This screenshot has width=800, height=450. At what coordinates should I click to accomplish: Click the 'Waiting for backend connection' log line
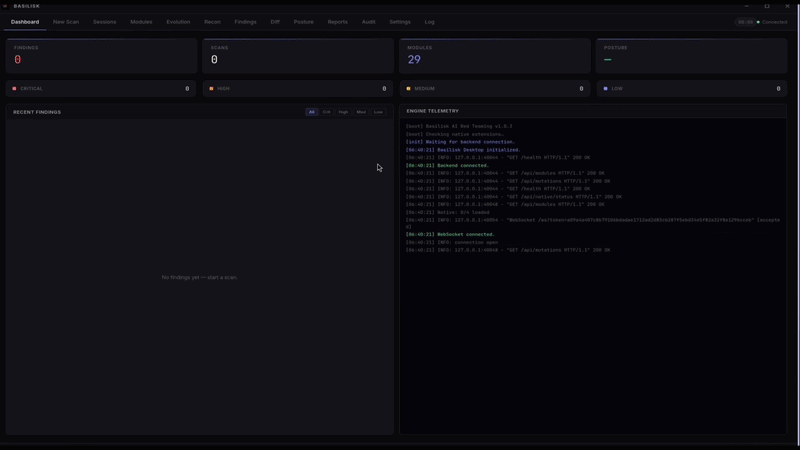460,142
